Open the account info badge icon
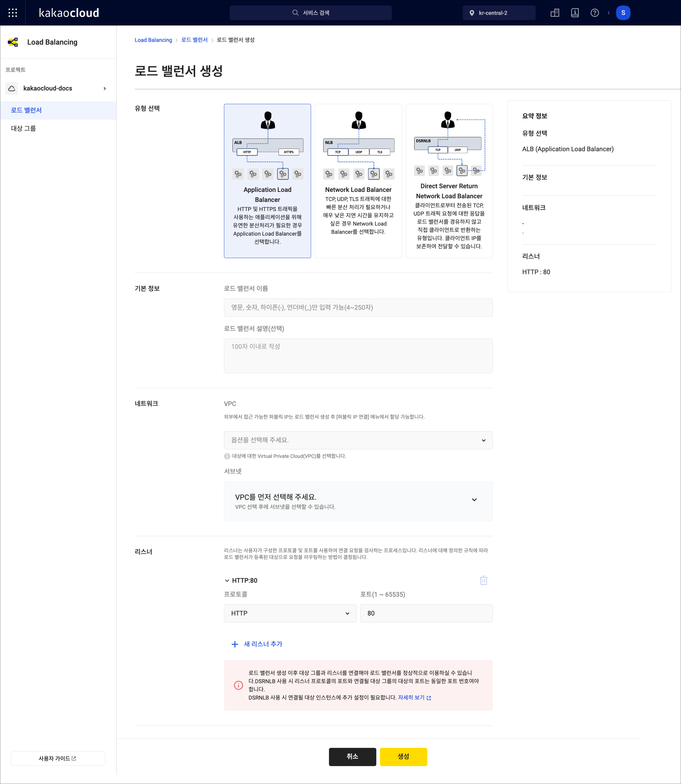 575,13
